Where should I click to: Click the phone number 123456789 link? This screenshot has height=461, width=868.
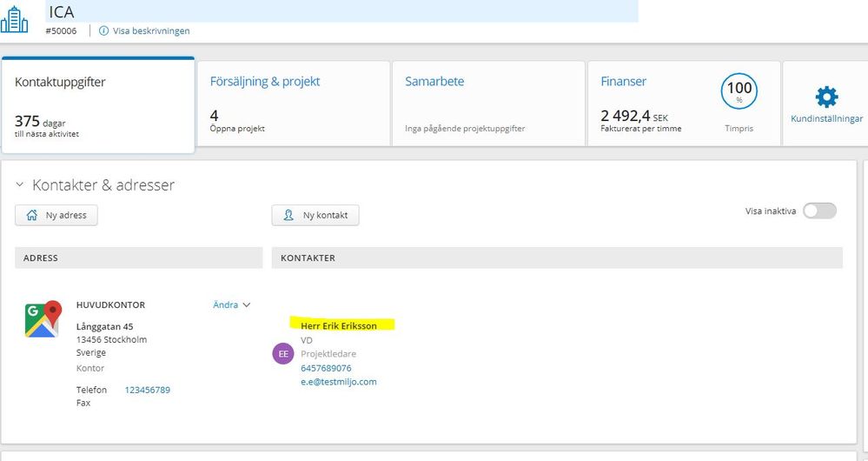point(147,390)
